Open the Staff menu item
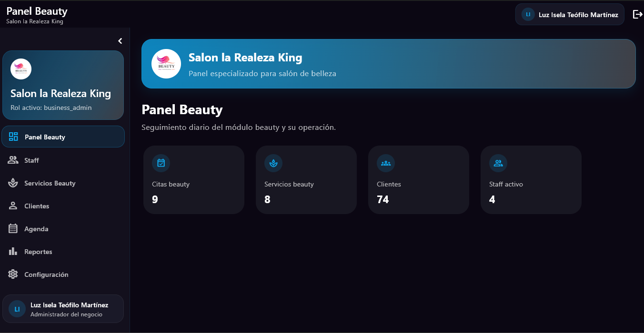 coord(63,160)
